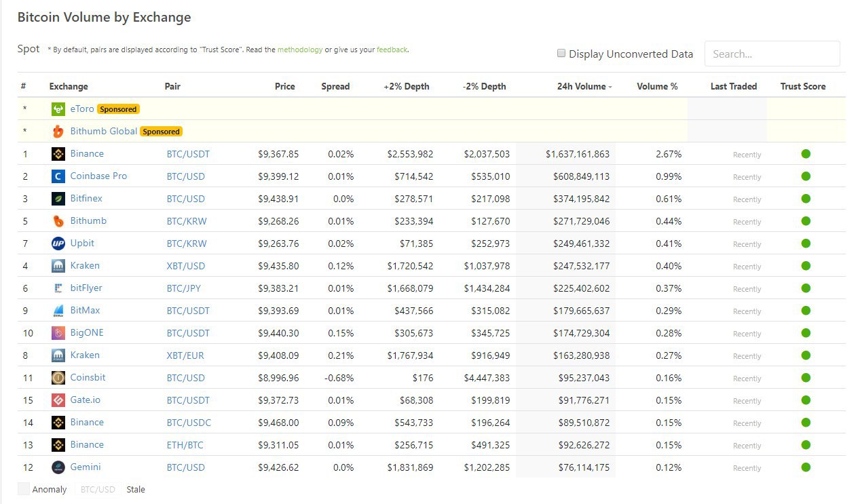Sort by -2% Depth column header
The width and height of the screenshot is (860, 504).
tap(485, 86)
